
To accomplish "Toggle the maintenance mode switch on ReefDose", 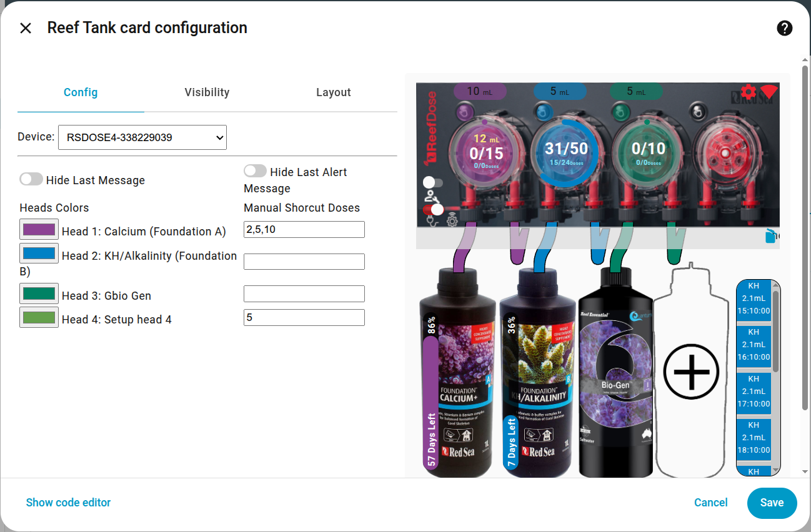I will pyautogui.click(x=432, y=183).
